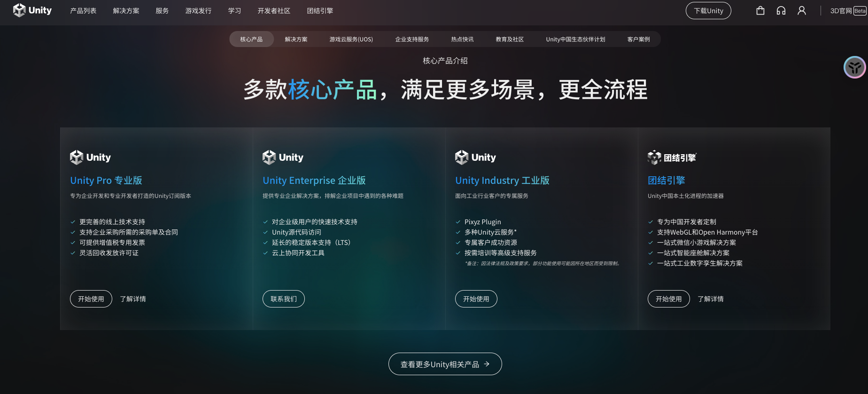Click the 团结引擎 logo on the card
868x394 pixels.
[672, 158]
